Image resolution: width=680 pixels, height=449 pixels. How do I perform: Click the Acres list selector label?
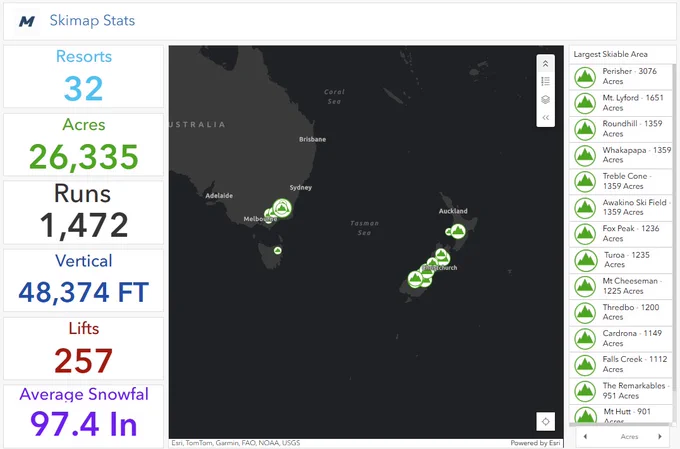coord(629,436)
